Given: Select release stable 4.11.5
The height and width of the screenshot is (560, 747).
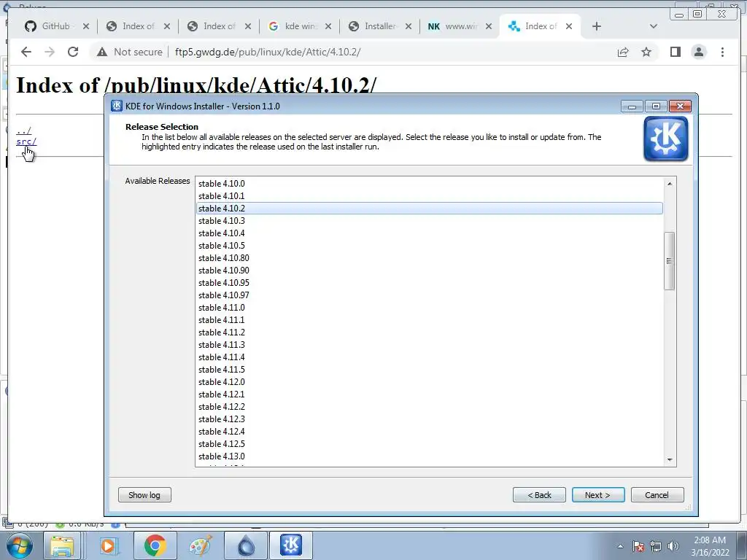Looking at the screenshot, I should [x=429, y=369].
